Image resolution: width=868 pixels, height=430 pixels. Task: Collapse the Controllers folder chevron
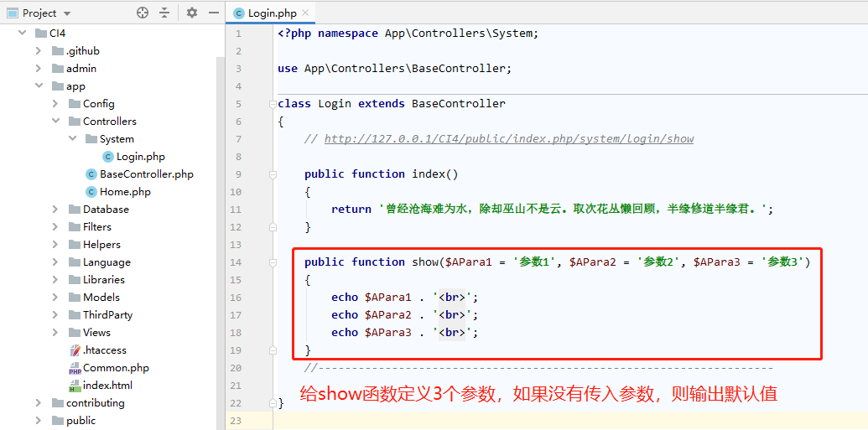click(56, 122)
